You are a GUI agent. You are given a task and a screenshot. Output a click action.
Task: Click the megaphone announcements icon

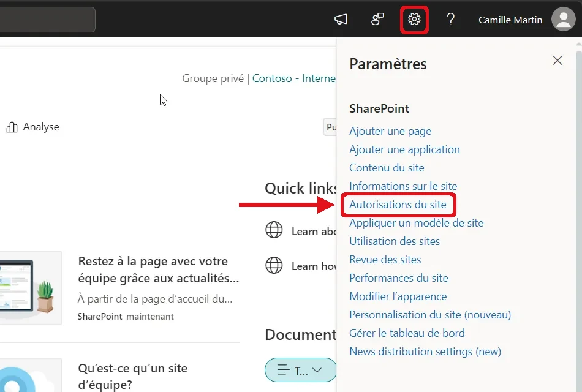(341, 19)
